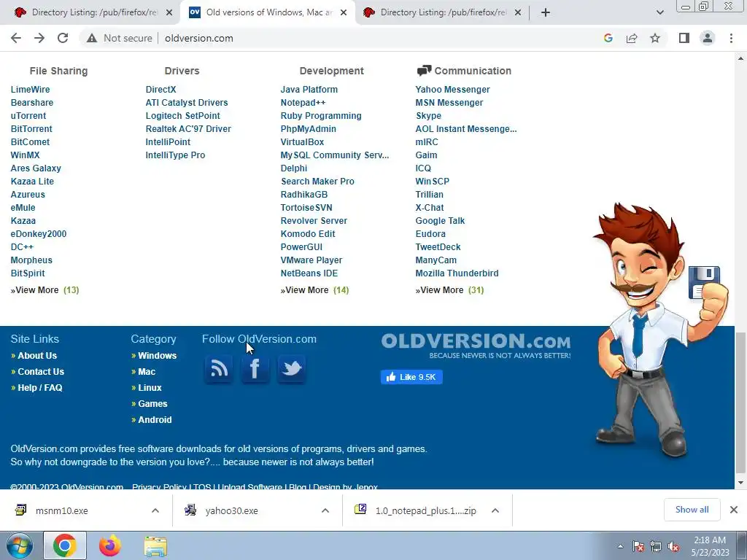Open the Skype communication link
This screenshot has width=747, height=560.
(x=428, y=116)
